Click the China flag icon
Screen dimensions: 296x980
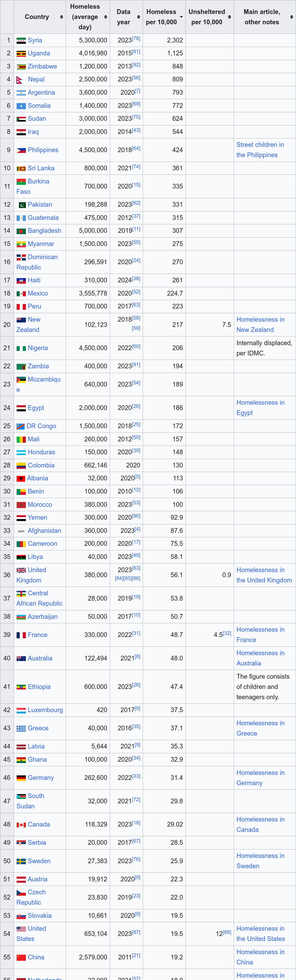pyautogui.click(x=21, y=958)
